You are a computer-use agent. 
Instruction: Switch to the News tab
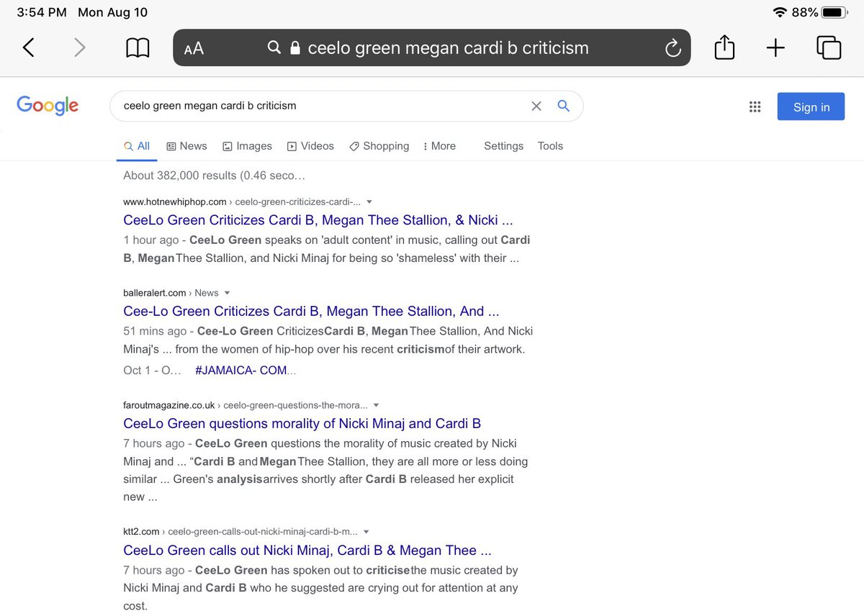click(x=186, y=146)
